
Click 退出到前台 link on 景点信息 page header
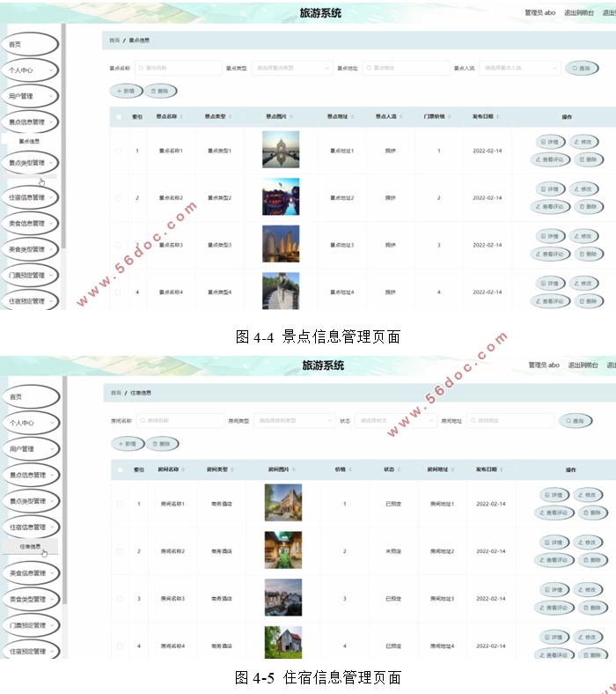pos(579,13)
